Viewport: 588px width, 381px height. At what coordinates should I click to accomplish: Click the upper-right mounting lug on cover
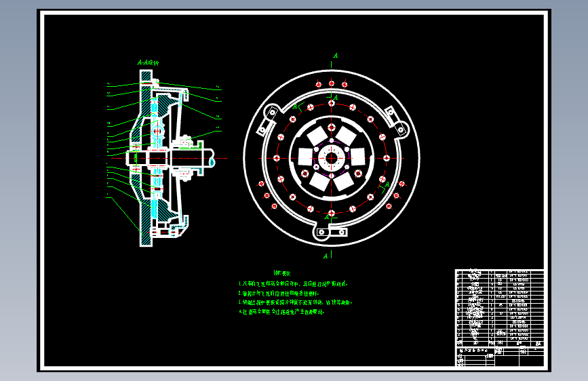coord(397,121)
